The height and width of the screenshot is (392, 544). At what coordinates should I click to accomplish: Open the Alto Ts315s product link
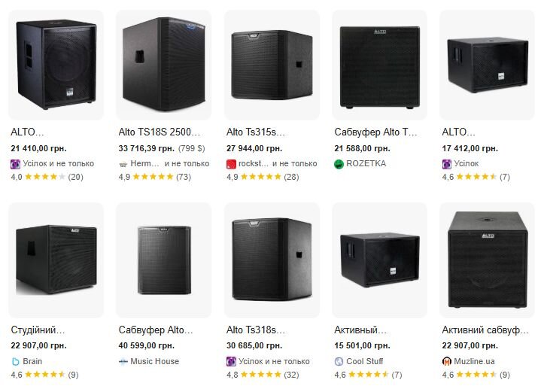tap(256, 132)
